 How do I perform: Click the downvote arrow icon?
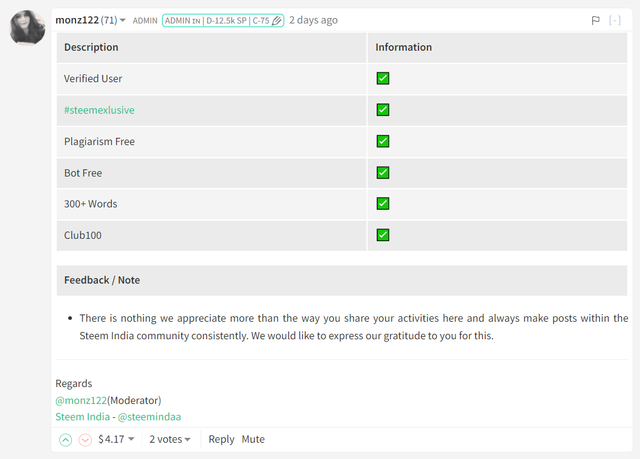coord(85,439)
